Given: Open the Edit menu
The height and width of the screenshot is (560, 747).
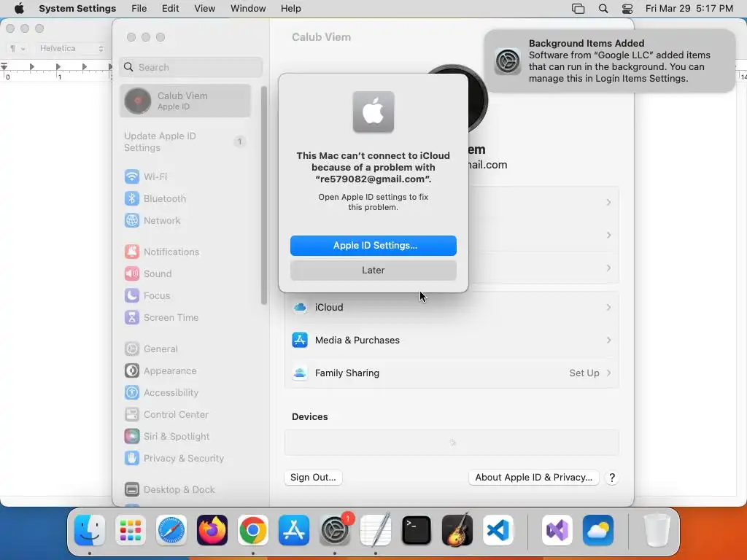Looking at the screenshot, I should 170,9.
